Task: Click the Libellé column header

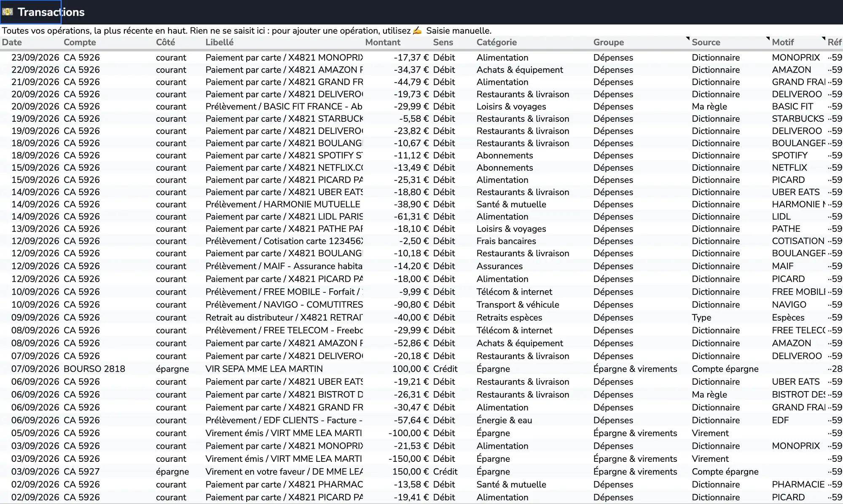Action: click(x=219, y=42)
